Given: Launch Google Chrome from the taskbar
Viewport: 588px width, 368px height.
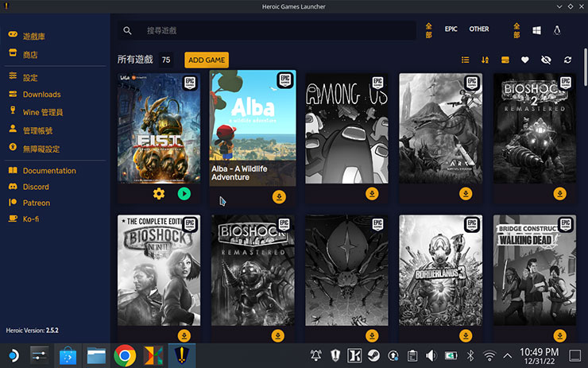Looking at the screenshot, I should [125, 355].
